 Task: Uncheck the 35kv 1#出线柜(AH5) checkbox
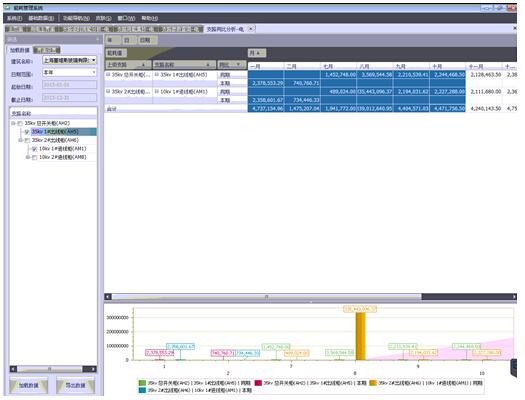tap(27, 132)
